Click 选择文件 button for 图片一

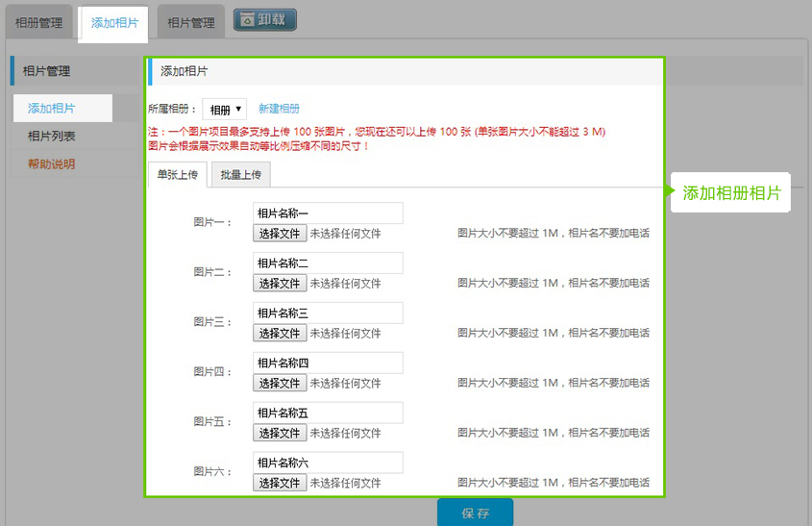point(280,234)
